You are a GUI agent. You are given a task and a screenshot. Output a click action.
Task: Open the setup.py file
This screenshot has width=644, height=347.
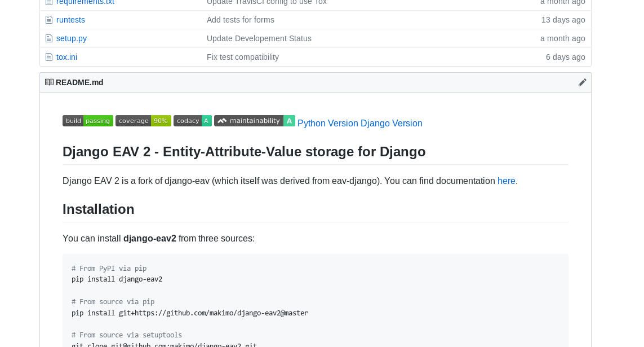72,38
